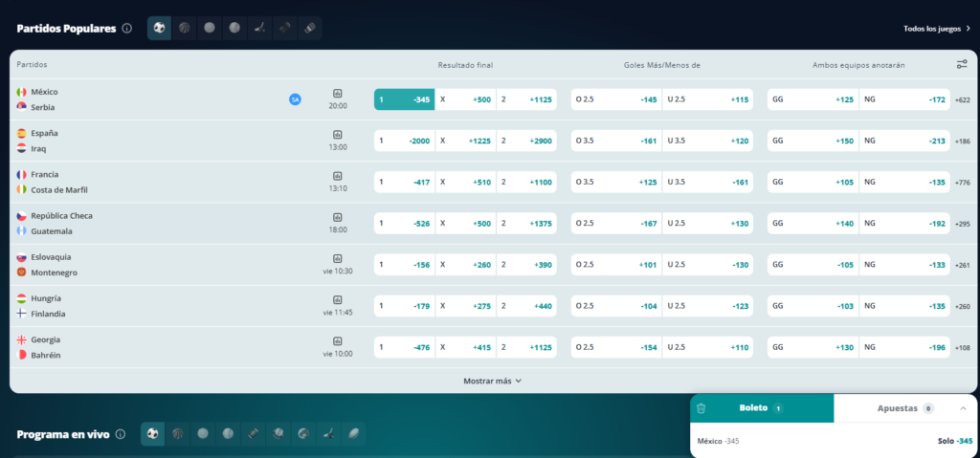Toggle España win odds -2000
The width and height of the screenshot is (980, 458).
(405, 141)
